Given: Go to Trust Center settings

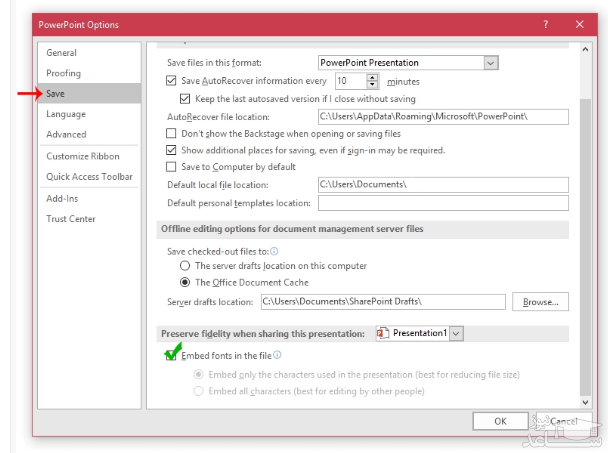Looking at the screenshot, I should click(x=71, y=219).
